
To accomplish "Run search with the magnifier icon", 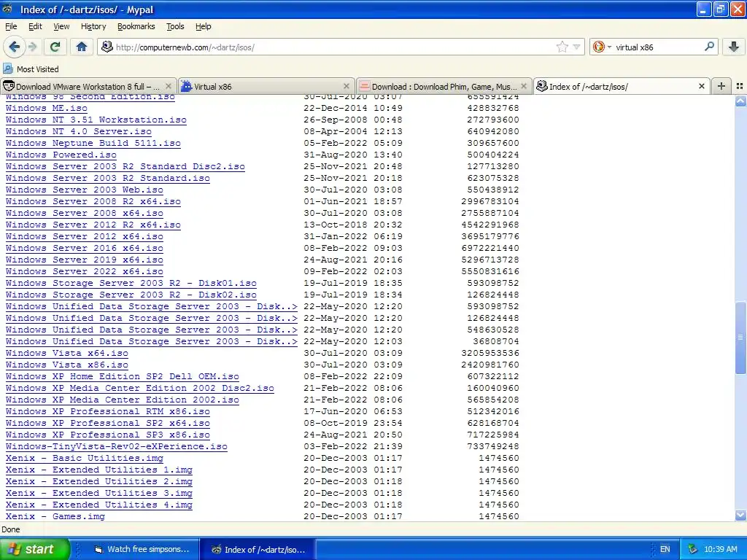I will click(x=709, y=47).
